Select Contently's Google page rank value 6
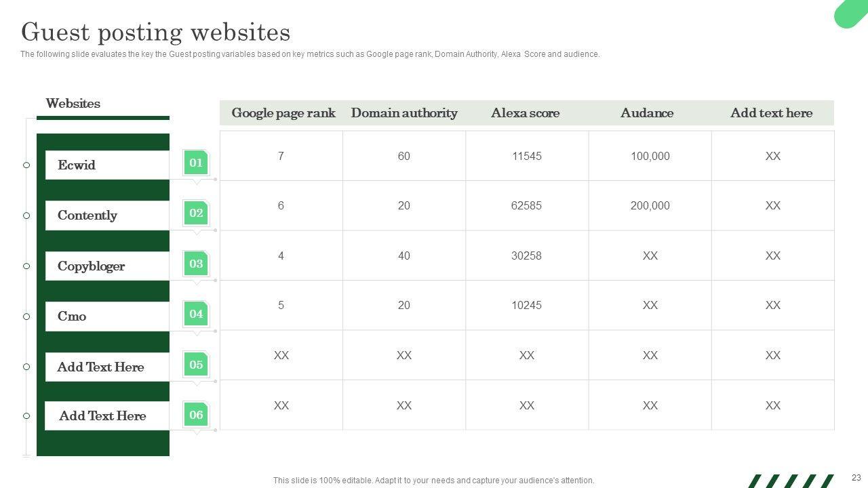 [x=281, y=205]
